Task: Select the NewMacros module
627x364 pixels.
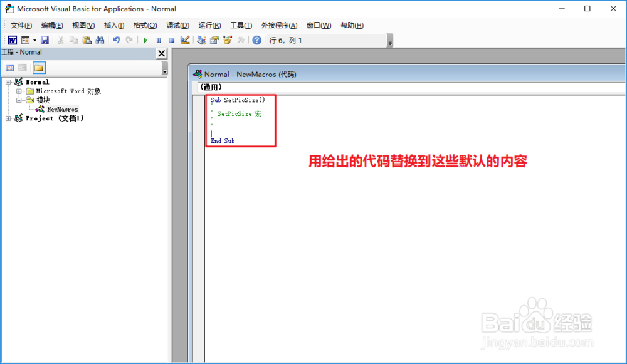Action: [62, 109]
